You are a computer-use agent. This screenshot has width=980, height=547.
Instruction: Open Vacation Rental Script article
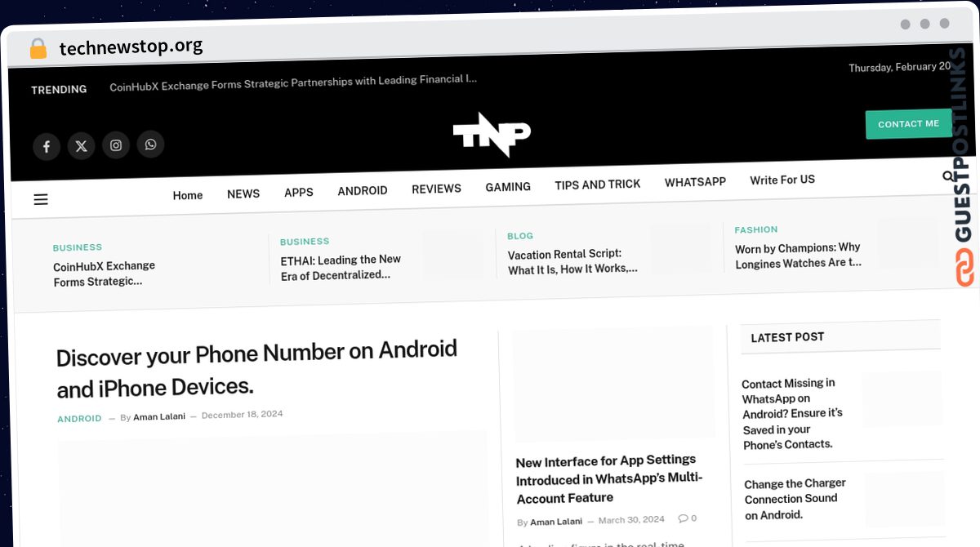[572, 261]
